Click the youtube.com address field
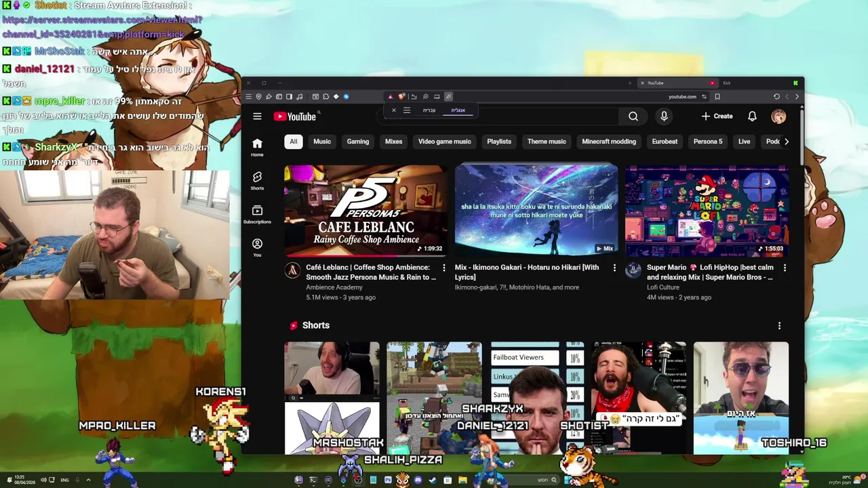The height and width of the screenshot is (488, 868). (682, 97)
